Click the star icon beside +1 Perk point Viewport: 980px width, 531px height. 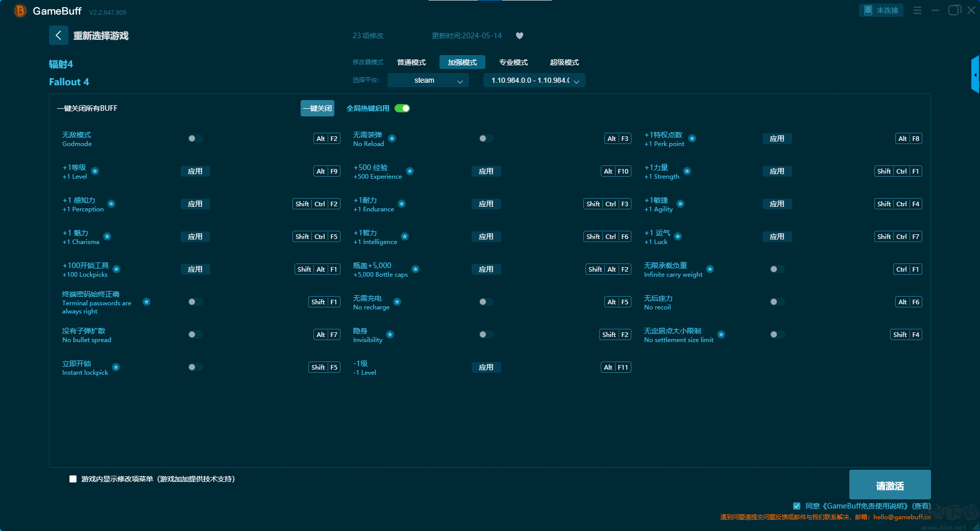692,138
